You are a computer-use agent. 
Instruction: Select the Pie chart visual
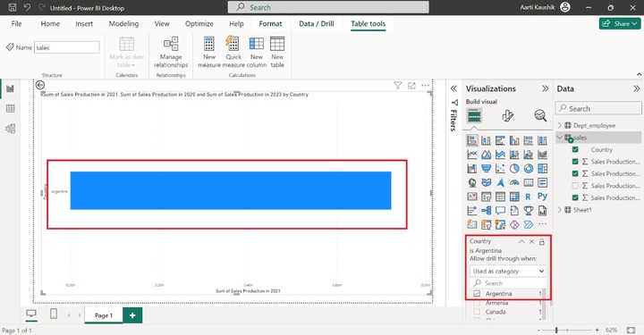pyautogui.click(x=514, y=169)
